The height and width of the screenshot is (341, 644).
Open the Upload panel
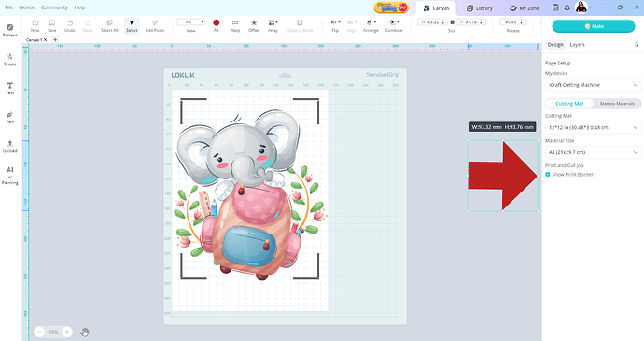point(10,146)
